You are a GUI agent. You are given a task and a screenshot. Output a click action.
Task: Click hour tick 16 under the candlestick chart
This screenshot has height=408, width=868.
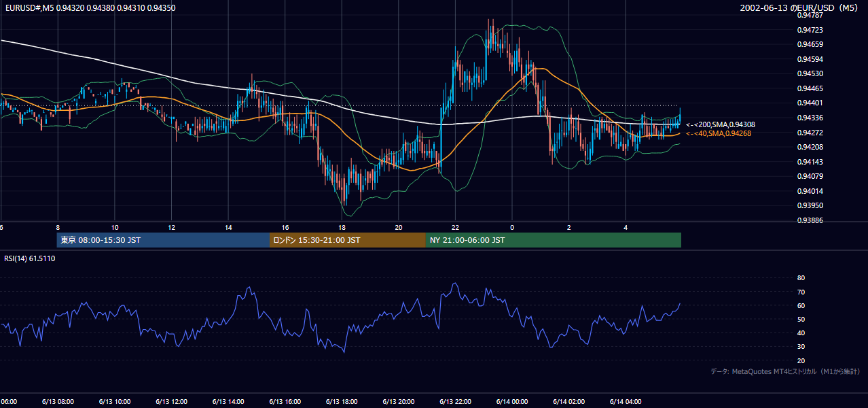(285, 228)
